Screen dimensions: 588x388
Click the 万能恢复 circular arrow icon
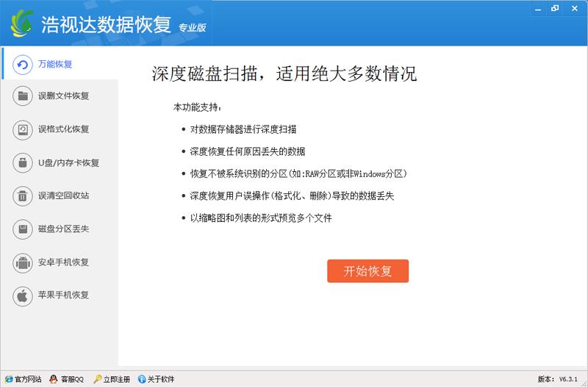23,65
